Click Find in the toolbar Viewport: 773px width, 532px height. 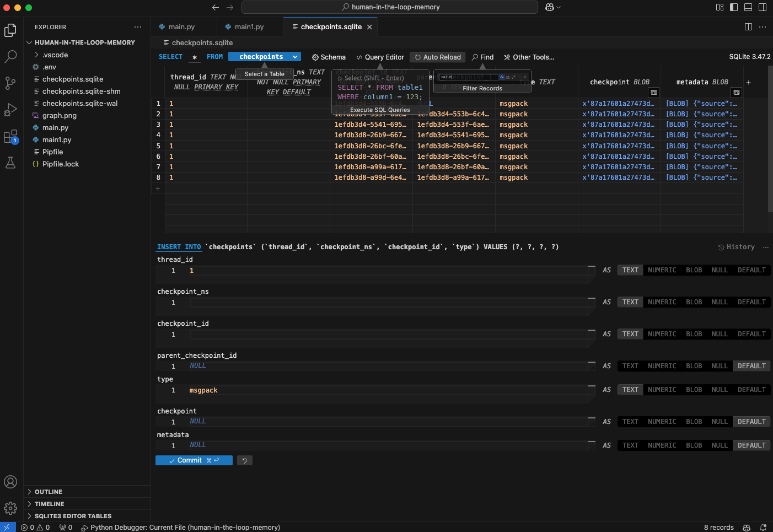coord(482,57)
